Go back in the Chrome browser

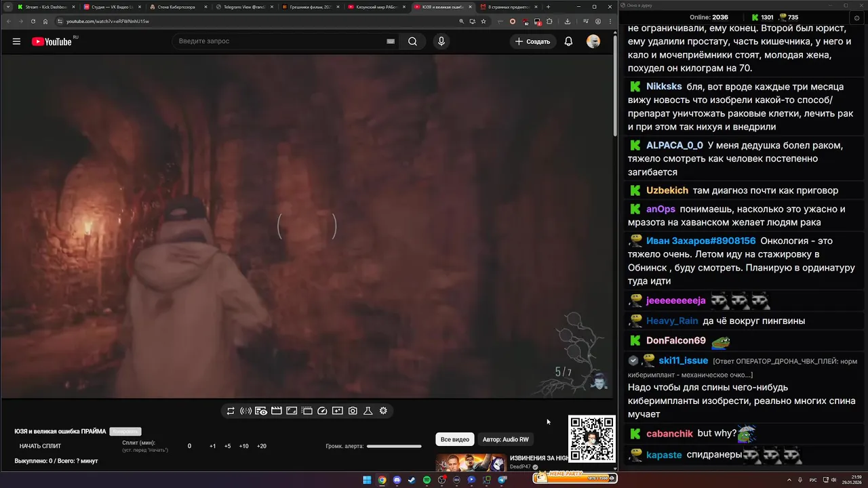click(x=9, y=21)
